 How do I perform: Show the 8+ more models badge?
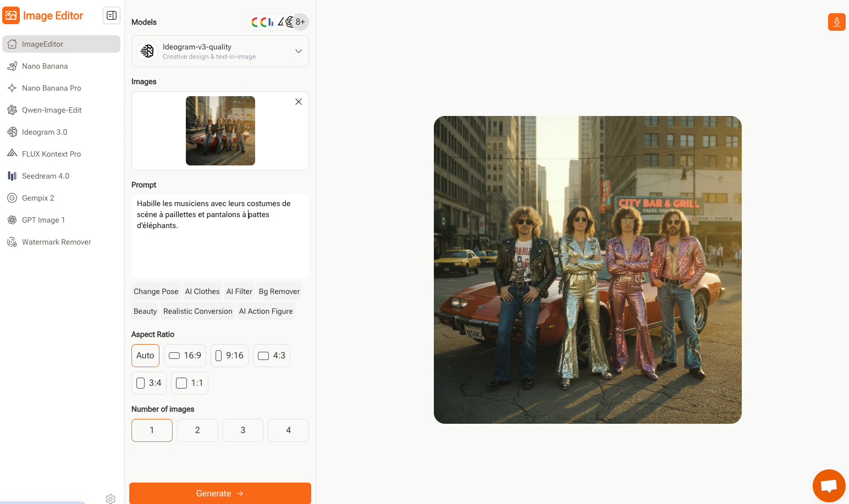(x=300, y=22)
